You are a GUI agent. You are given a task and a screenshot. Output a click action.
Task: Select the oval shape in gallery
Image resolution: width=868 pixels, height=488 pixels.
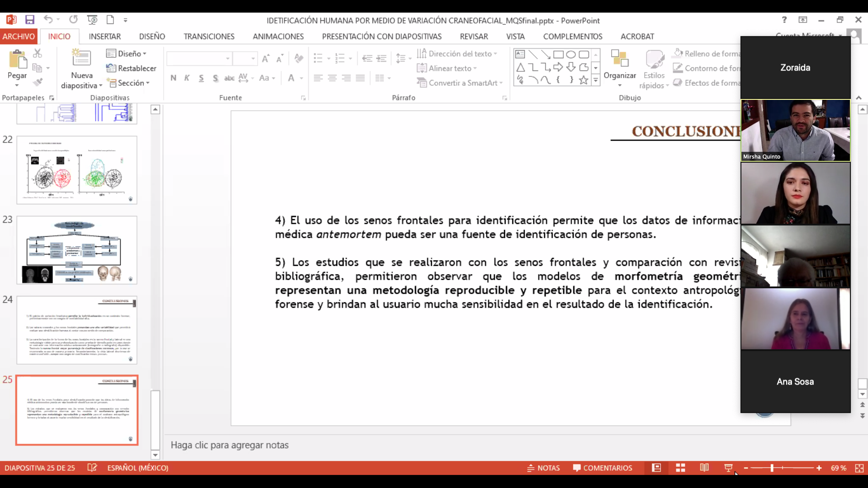tap(571, 54)
